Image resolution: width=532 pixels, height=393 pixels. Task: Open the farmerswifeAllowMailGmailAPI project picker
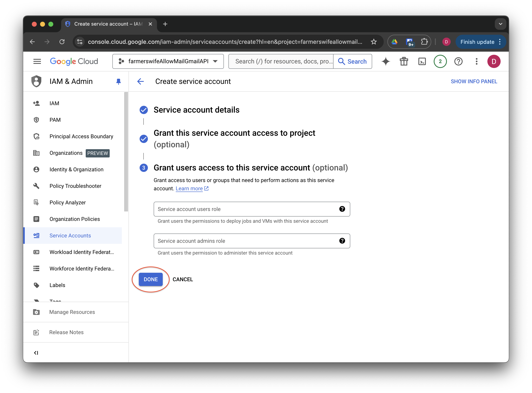tap(168, 61)
